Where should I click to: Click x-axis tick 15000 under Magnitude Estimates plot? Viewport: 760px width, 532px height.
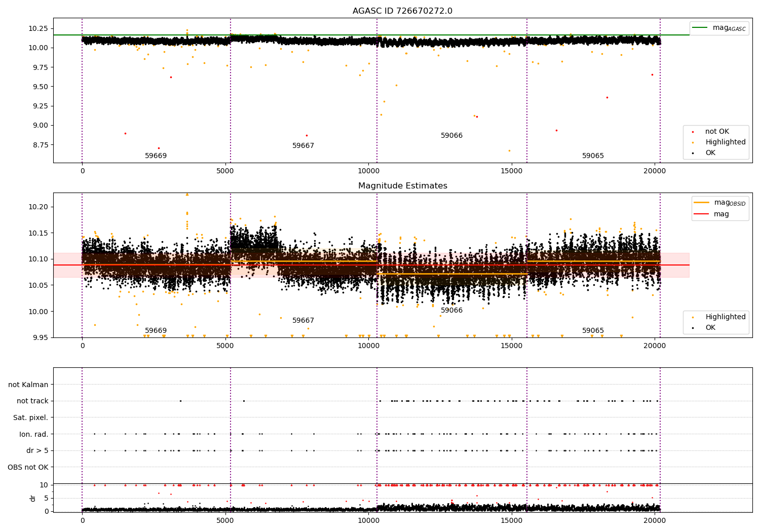[x=512, y=346]
